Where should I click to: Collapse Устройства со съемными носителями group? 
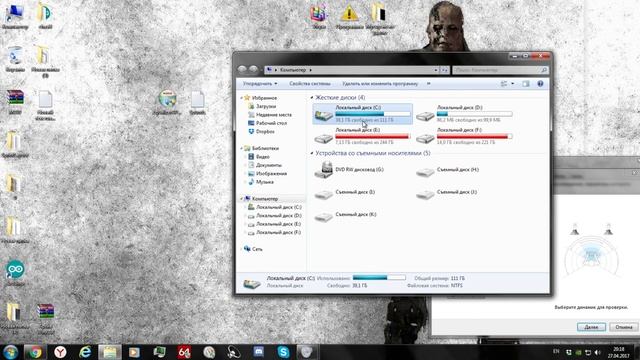[312, 153]
